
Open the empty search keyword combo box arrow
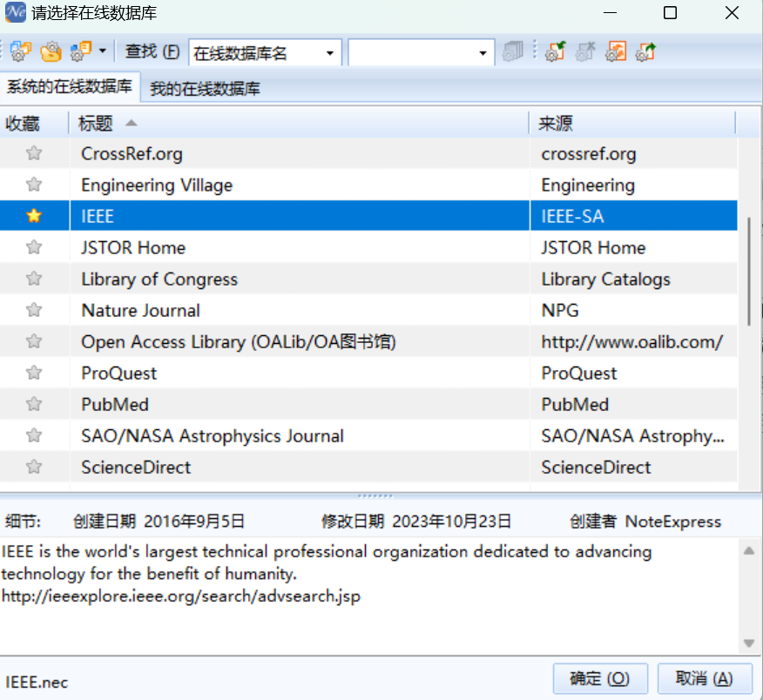tap(483, 52)
